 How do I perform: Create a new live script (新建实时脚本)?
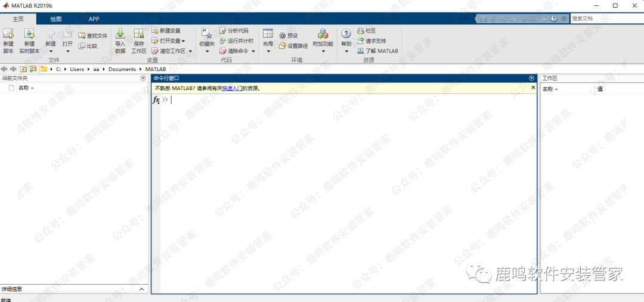[30, 41]
